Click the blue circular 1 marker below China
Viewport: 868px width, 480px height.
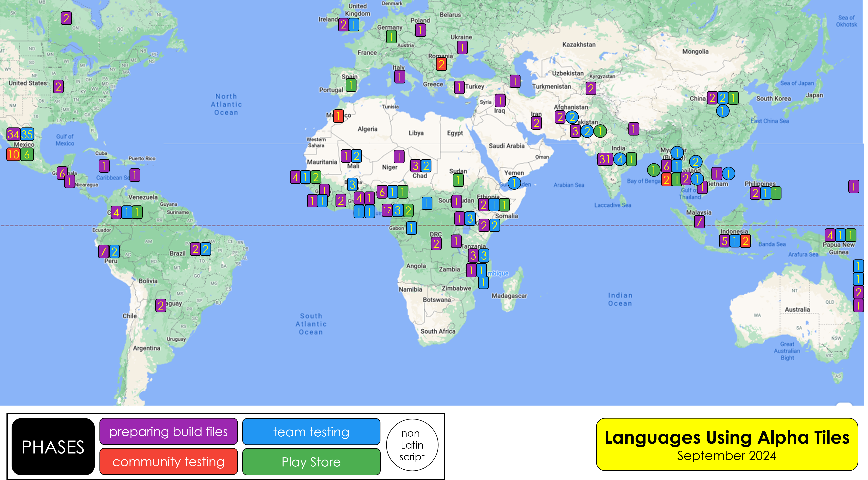tap(722, 111)
